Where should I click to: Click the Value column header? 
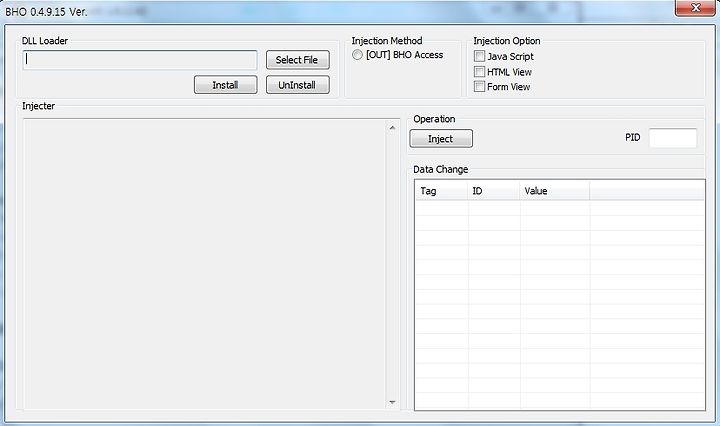555,191
